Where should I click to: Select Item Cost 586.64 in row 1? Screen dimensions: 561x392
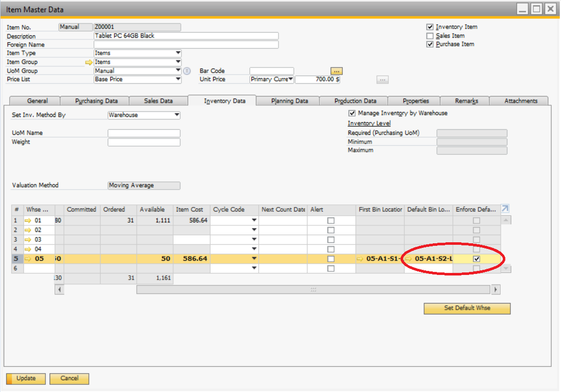pos(192,220)
